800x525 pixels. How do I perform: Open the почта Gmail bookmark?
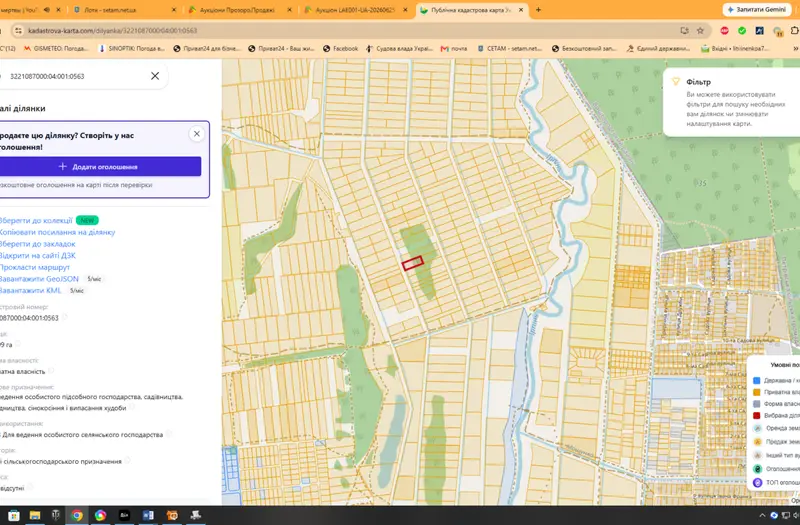pos(454,48)
